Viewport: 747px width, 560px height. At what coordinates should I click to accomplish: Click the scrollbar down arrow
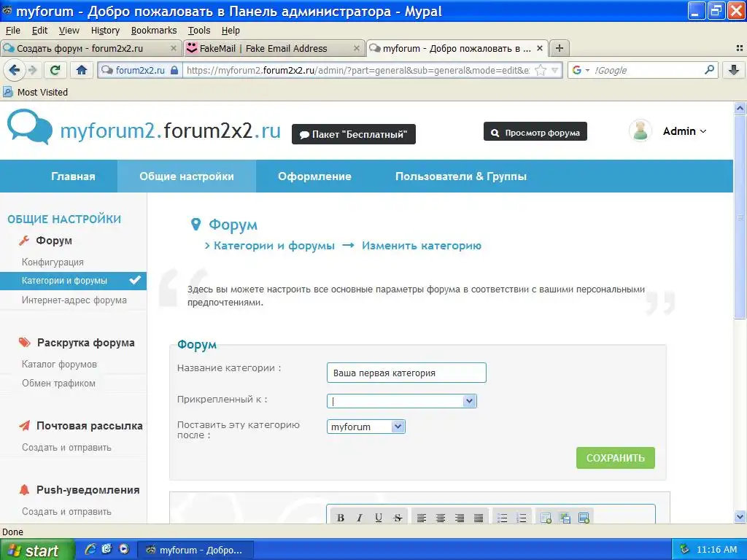coord(740,516)
